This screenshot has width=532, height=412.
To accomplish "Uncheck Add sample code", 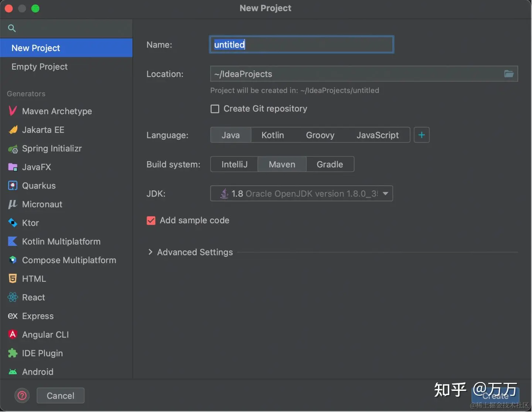I will (151, 221).
